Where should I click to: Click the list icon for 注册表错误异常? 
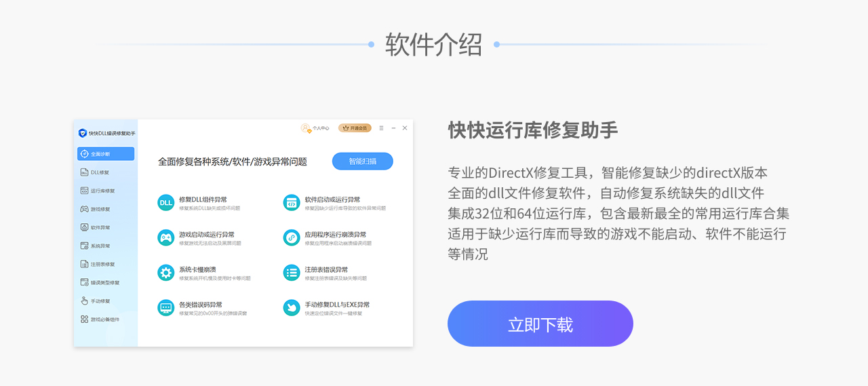tap(292, 273)
